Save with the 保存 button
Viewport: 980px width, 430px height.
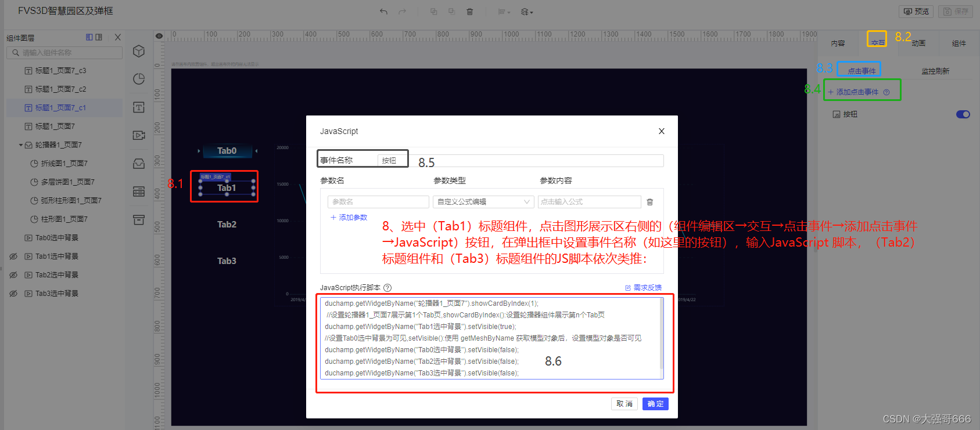pyautogui.click(x=956, y=12)
